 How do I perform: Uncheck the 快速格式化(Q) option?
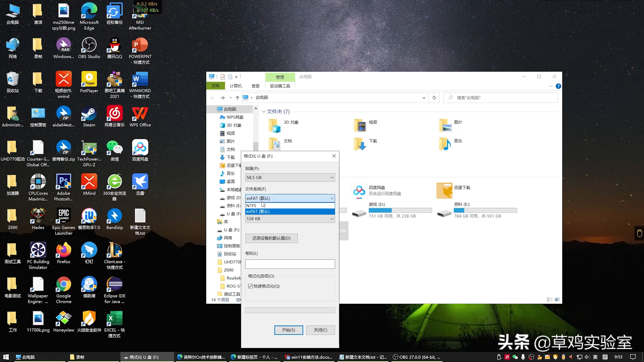point(250,286)
